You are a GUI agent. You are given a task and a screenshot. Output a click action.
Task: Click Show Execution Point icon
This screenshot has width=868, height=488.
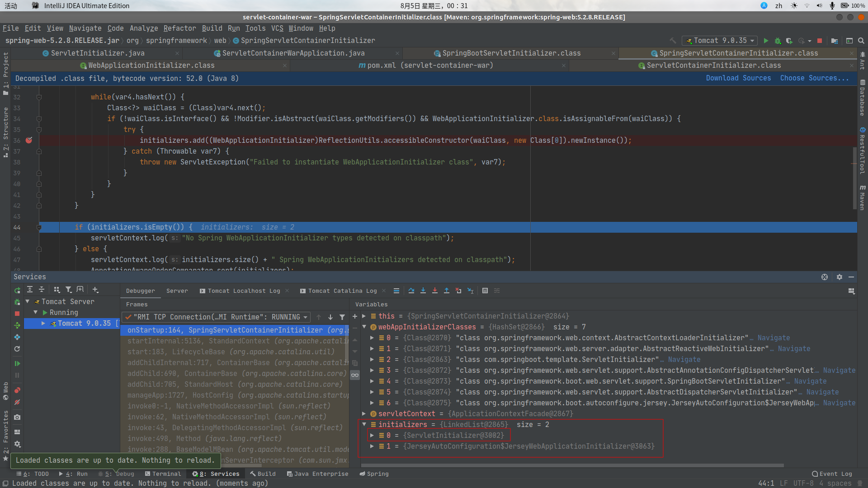pyautogui.click(x=396, y=291)
